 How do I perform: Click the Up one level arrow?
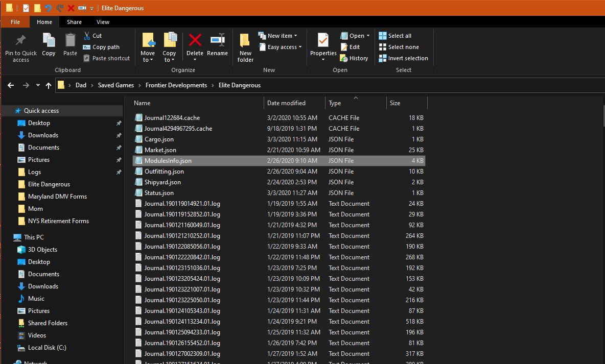click(48, 86)
